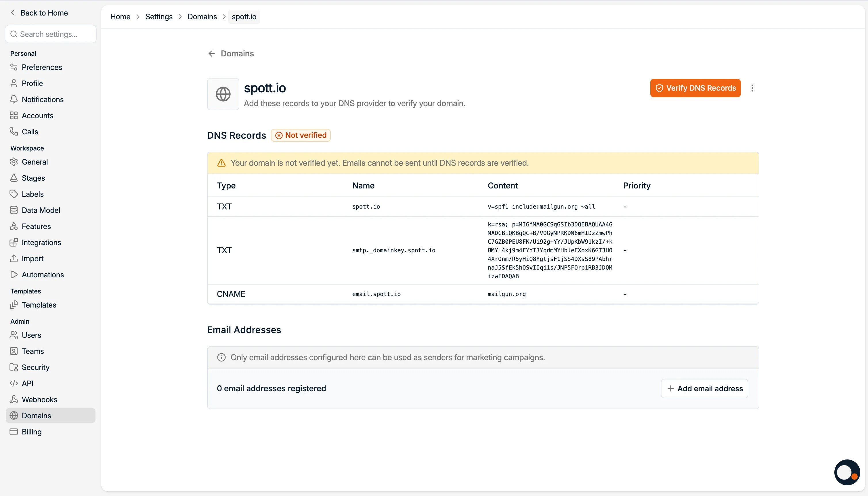Image resolution: width=868 pixels, height=496 pixels.
Task: Click the General gear icon
Action: pyautogui.click(x=14, y=162)
